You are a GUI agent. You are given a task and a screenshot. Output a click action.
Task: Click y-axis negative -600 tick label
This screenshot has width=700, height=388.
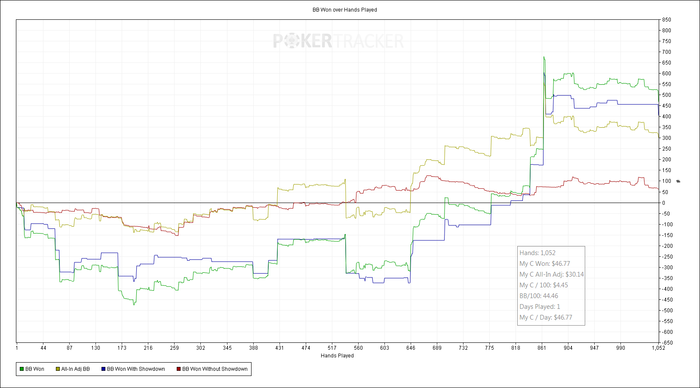coord(667,332)
